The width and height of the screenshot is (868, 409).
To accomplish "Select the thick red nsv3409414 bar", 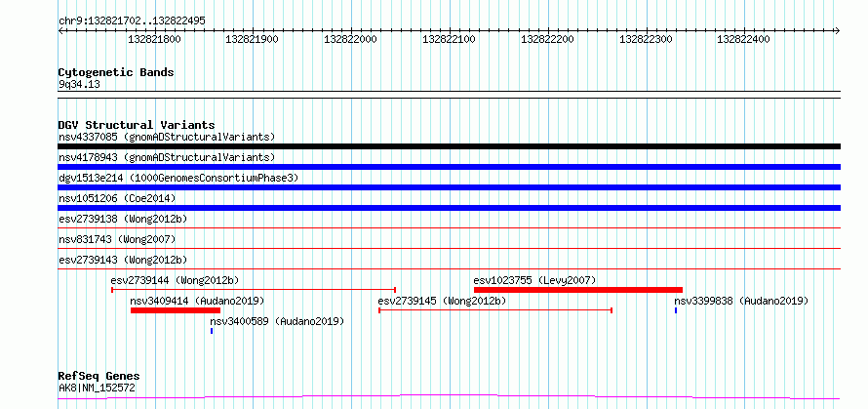I will [176, 310].
